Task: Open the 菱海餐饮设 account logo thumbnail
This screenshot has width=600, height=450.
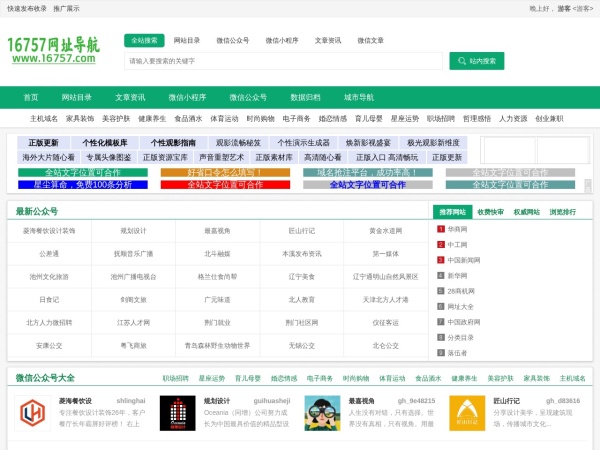Action: pyautogui.click(x=33, y=412)
